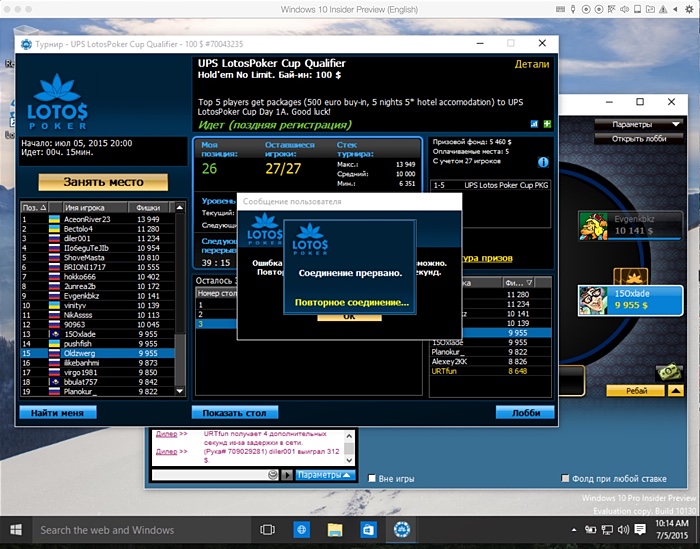
Task: Click the blue statistics chart icon in header
Action: point(534,124)
